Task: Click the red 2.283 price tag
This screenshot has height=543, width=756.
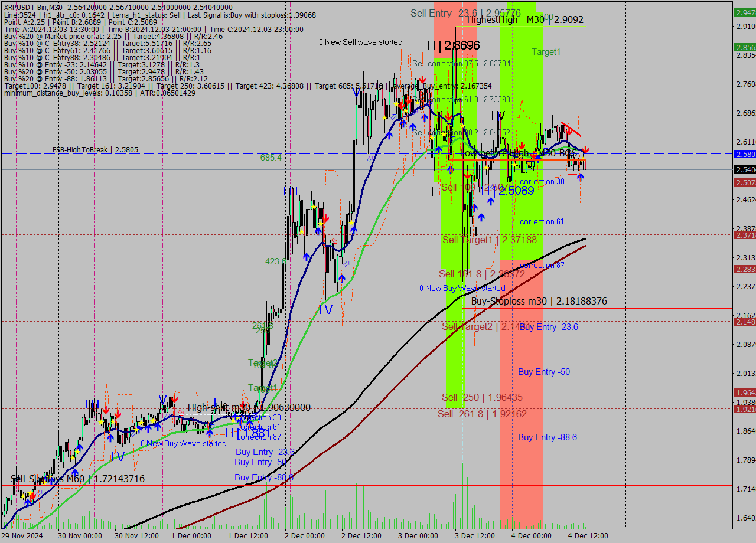Action: [744, 269]
